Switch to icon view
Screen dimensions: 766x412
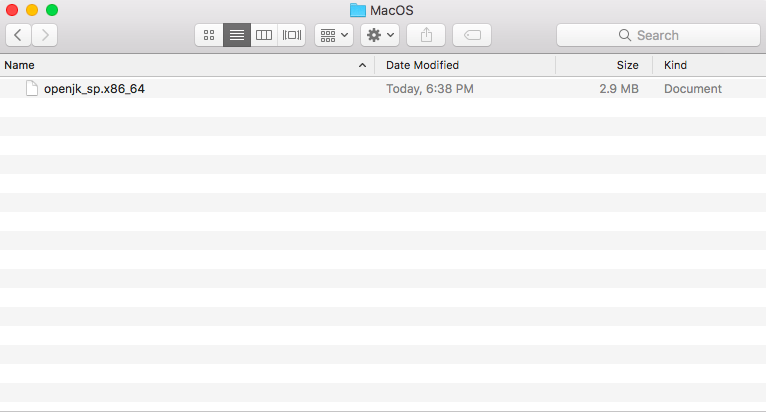209,35
